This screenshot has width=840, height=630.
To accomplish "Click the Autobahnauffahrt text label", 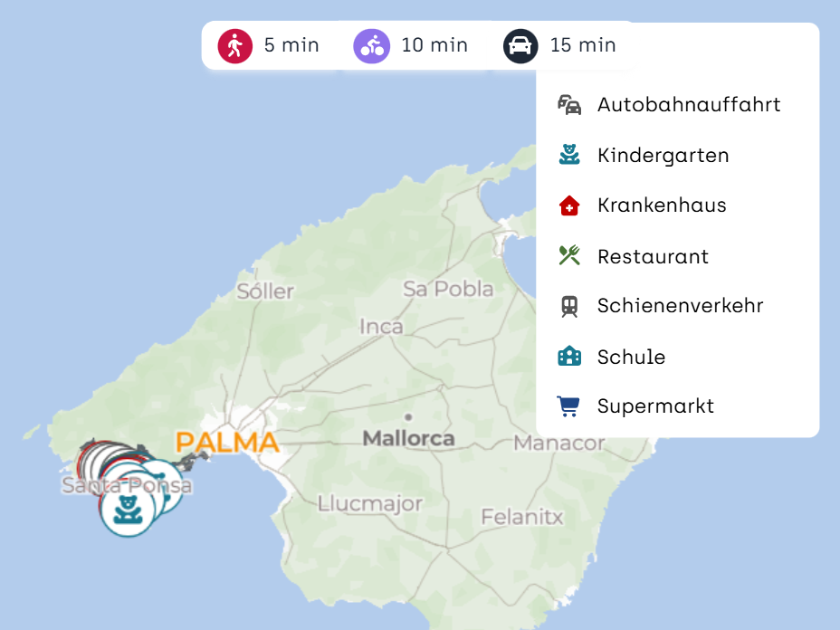I will click(x=689, y=105).
